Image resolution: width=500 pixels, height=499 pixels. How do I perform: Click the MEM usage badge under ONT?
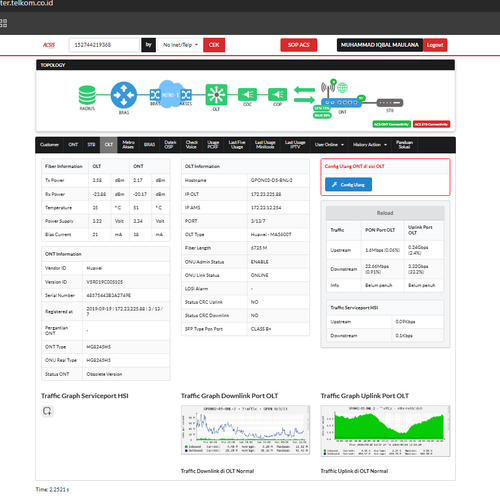coord(322,115)
